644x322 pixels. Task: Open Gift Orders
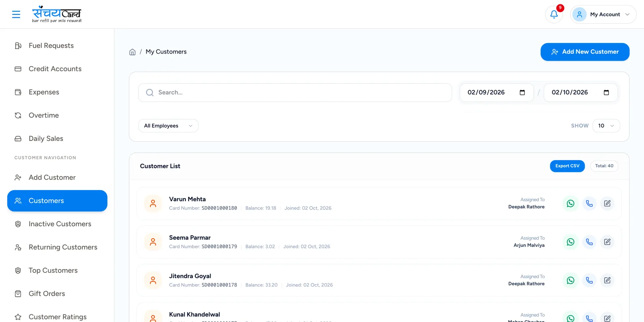57,294
